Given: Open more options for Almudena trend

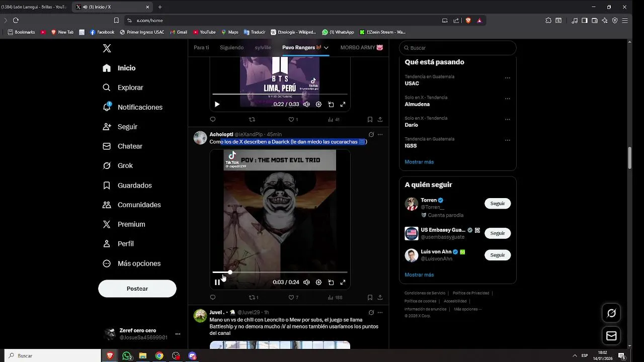Looking at the screenshot, I should point(508,99).
